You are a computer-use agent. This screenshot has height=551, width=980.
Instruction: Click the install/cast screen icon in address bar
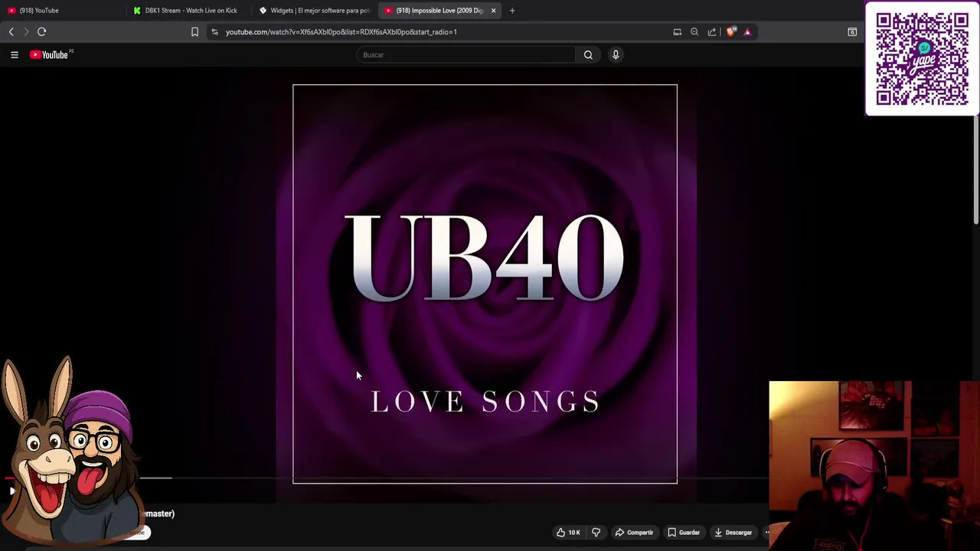(677, 32)
